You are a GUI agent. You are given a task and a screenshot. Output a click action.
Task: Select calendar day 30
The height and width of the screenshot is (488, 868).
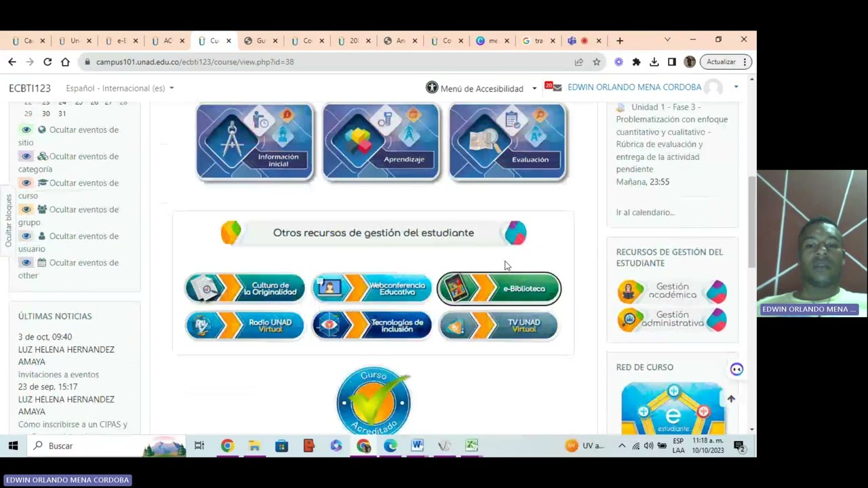[45, 114]
